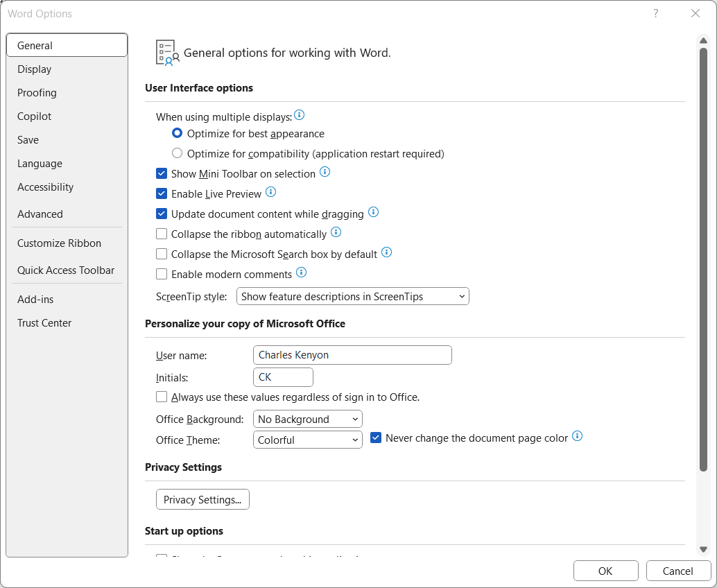Toggle Enable modern comments checkbox
This screenshot has width=717, height=588.
(x=162, y=275)
